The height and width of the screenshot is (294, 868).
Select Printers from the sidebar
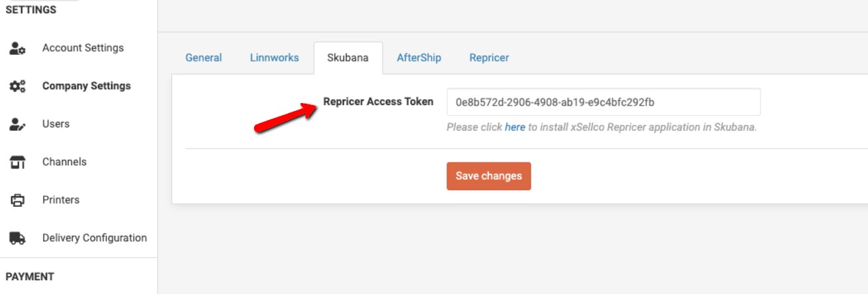pos(61,200)
